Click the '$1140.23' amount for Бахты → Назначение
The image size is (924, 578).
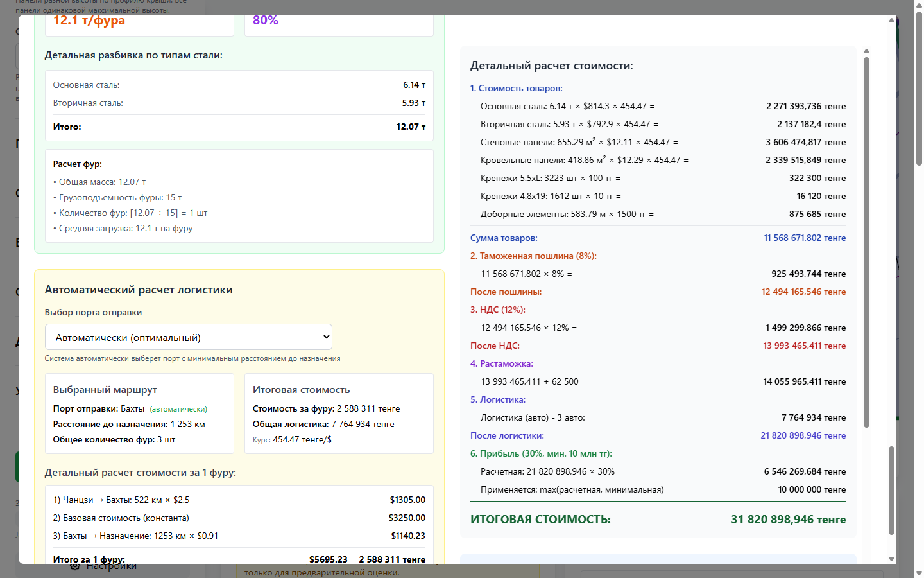(408, 536)
